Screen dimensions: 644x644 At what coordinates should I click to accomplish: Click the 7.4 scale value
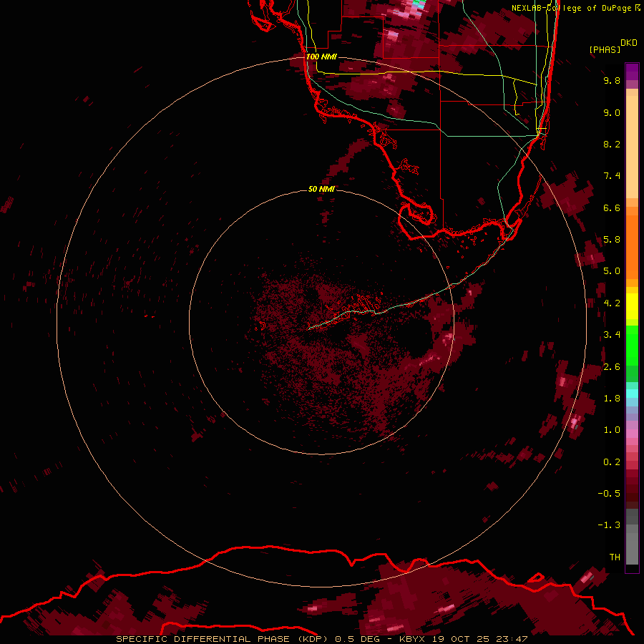pyautogui.click(x=612, y=176)
